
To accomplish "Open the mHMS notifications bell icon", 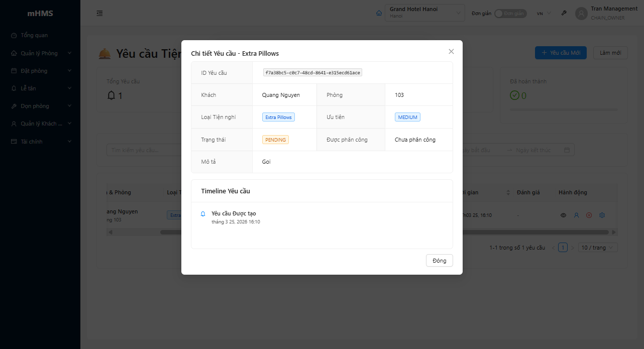I will tap(113, 94).
